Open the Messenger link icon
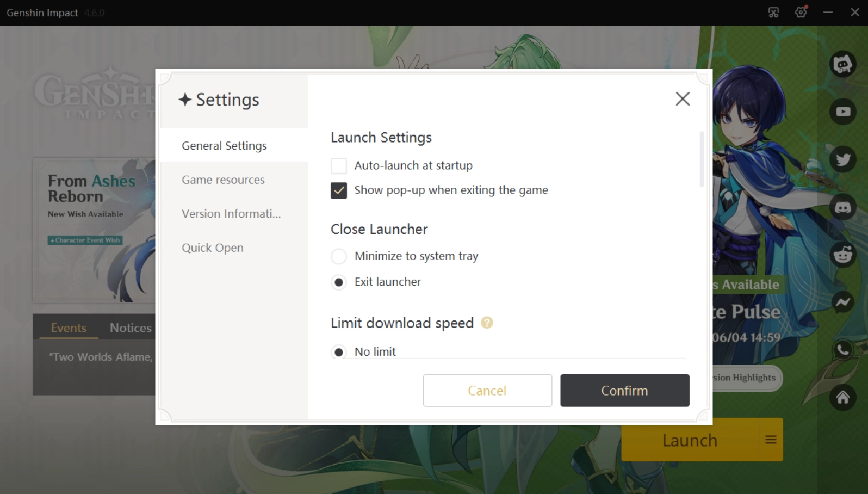This screenshot has width=868, height=494. point(842,302)
